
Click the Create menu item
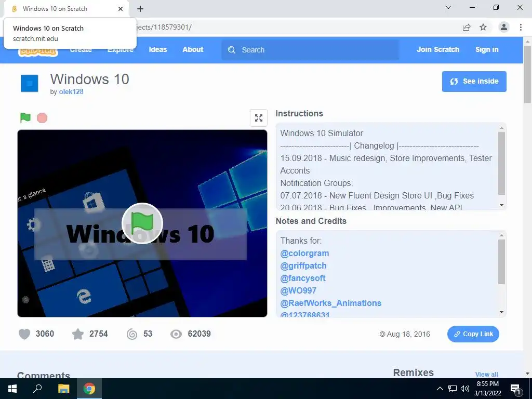(81, 50)
